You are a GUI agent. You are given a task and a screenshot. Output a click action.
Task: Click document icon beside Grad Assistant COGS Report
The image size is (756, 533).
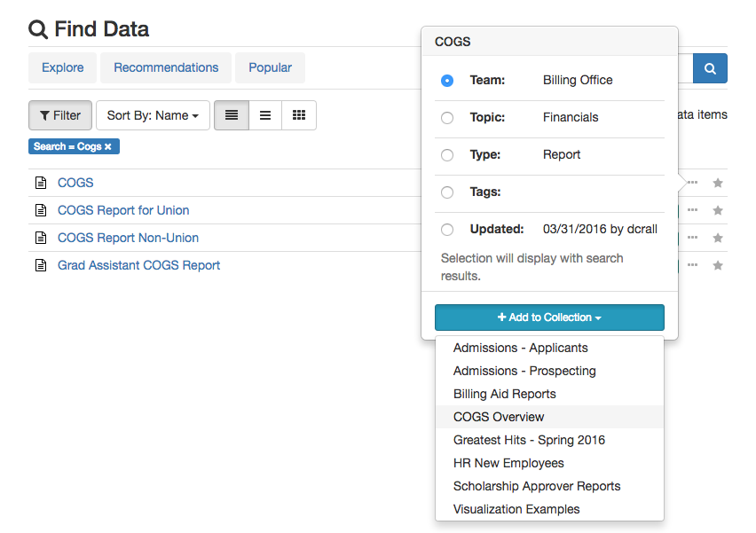click(x=41, y=265)
